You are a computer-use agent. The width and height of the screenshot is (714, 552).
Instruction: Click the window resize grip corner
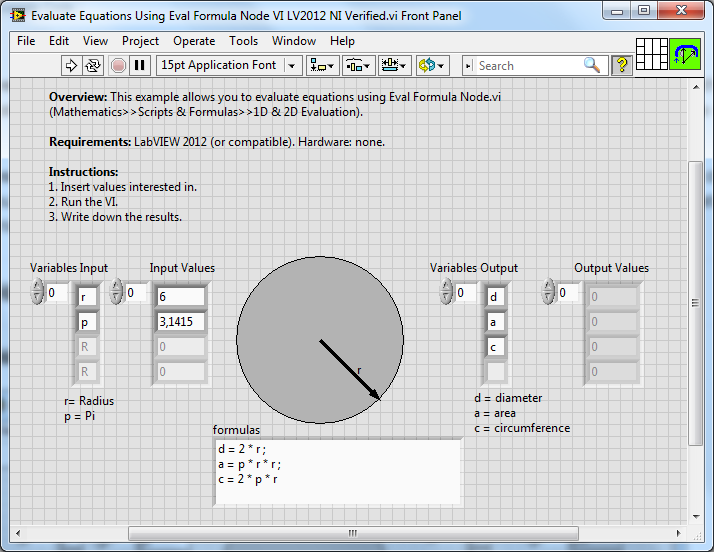tap(697, 536)
